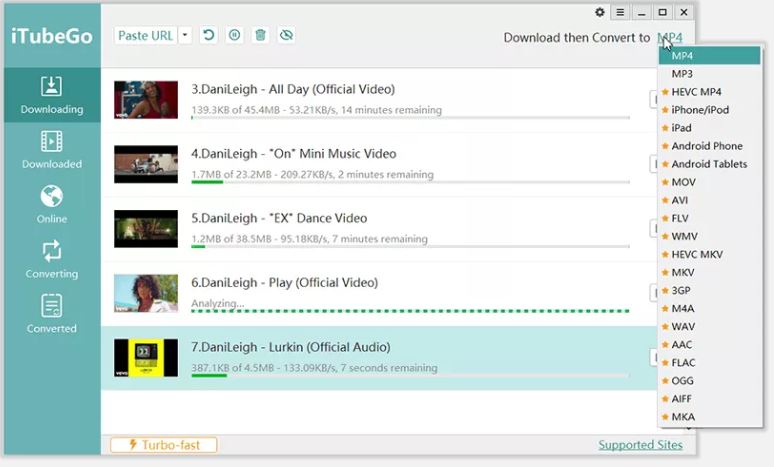Select M4A from the format list
The image size is (774, 467).
pos(709,309)
